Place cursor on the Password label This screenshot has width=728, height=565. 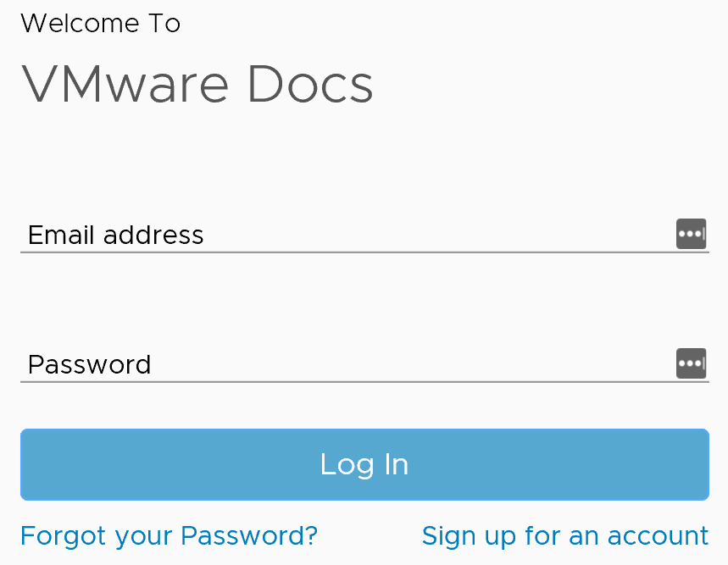tap(89, 364)
